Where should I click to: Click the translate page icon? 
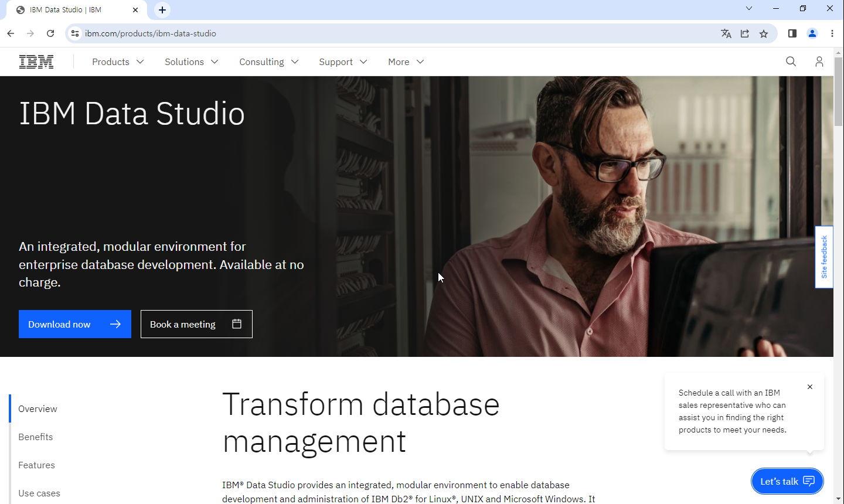726,33
